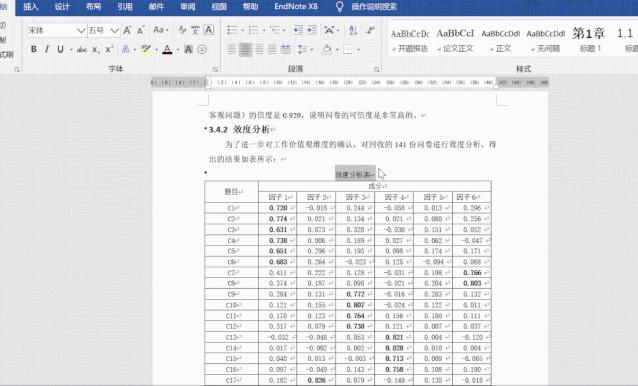638x386 pixels.
Task: Open the font name dropdown
Action: point(81,31)
